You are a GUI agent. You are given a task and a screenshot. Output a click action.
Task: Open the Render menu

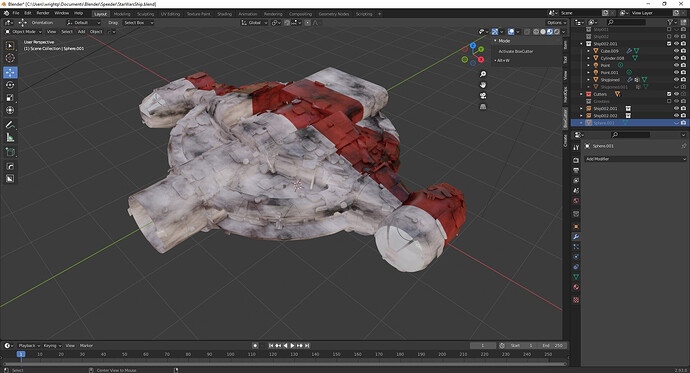click(43, 13)
